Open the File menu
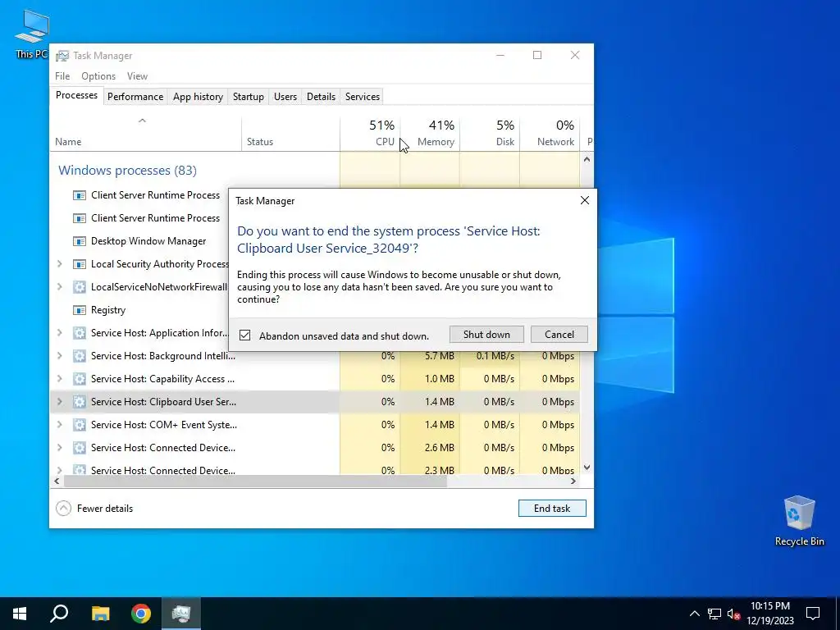The width and height of the screenshot is (840, 630). (x=62, y=76)
